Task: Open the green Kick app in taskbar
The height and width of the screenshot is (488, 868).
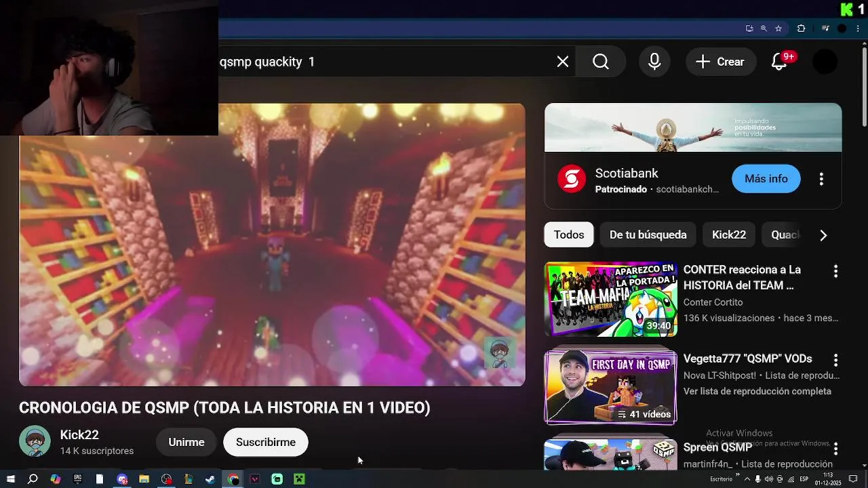Action: [x=277, y=479]
